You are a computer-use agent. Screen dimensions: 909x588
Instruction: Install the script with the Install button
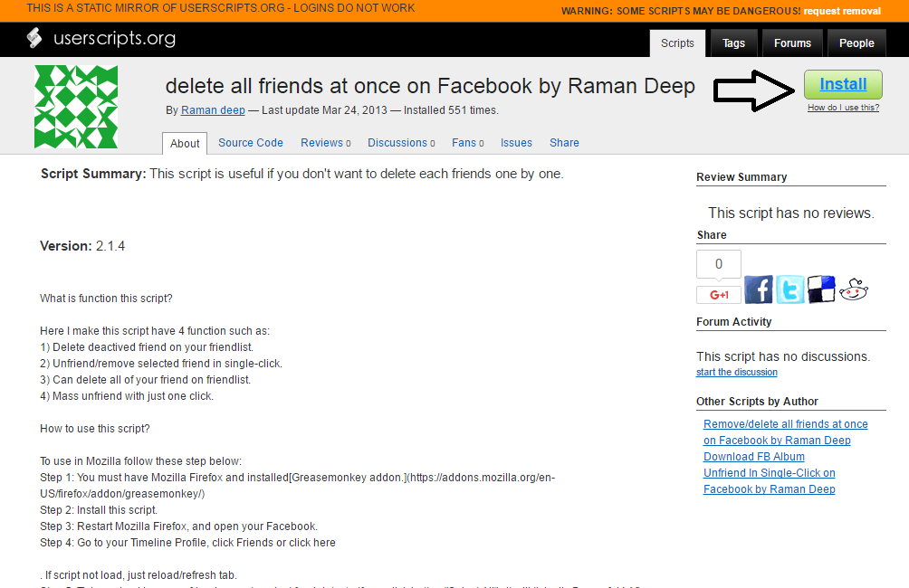843,84
